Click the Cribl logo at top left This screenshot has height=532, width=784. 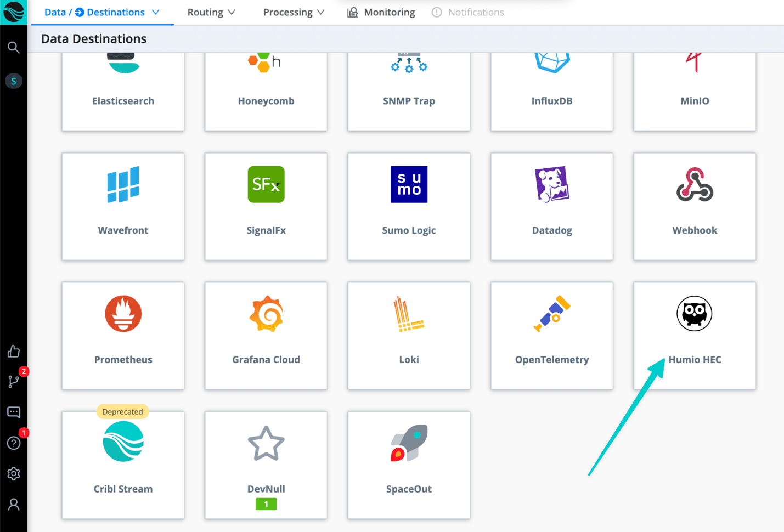[x=14, y=12]
